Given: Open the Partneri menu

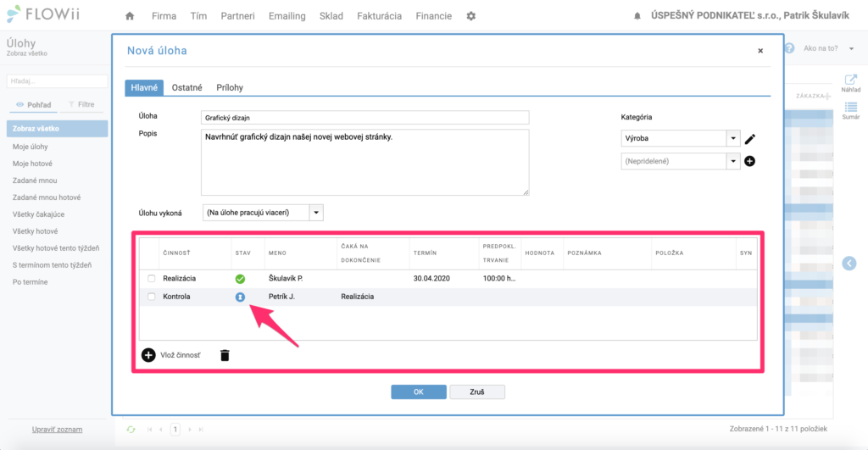Looking at the screenshot, I should 237,16.
